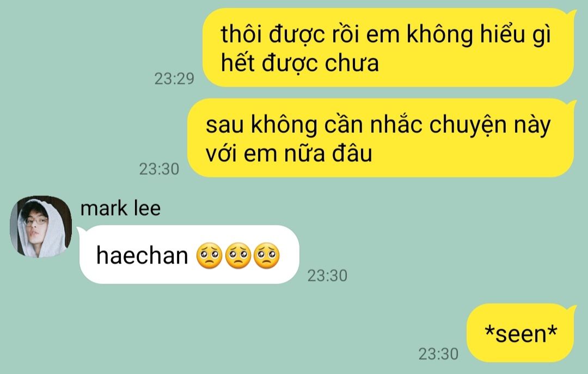
Task: Click the 23:30 timestamp beside 'sau không cần' message
Action: tap(159, 169)
